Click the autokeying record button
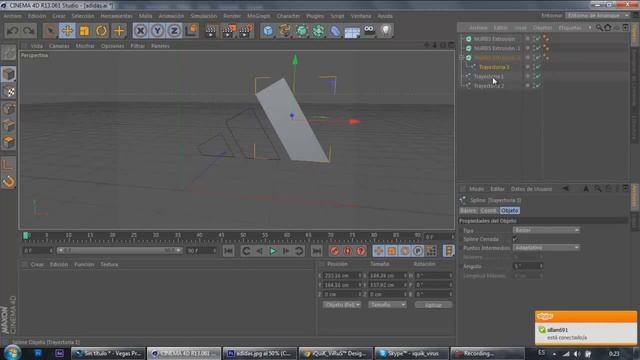Viewport: 640px width, 360px height. (x=347, y=251)
